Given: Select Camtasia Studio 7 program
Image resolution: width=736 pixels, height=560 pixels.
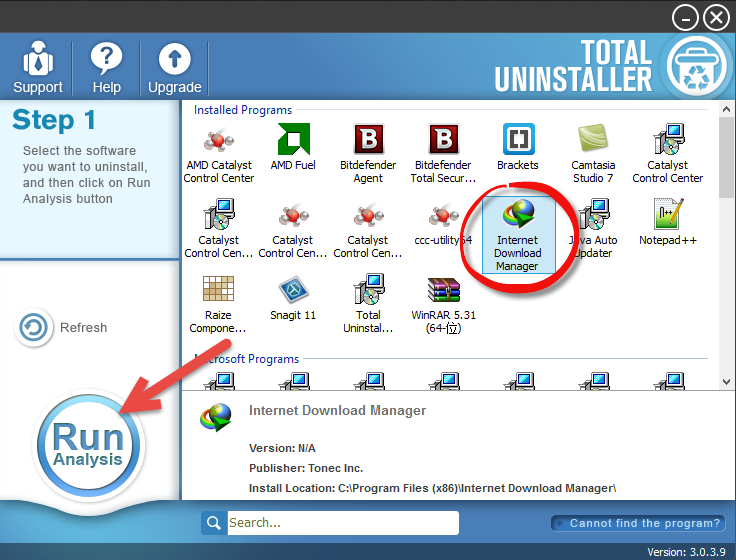Looking at the screenshot, I should (593, 153).
